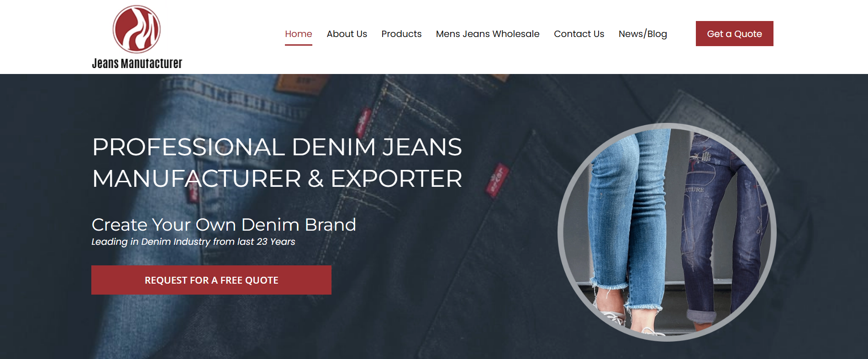
Task: Click the gray border ring of circular photo
Action: pos(560,232)
